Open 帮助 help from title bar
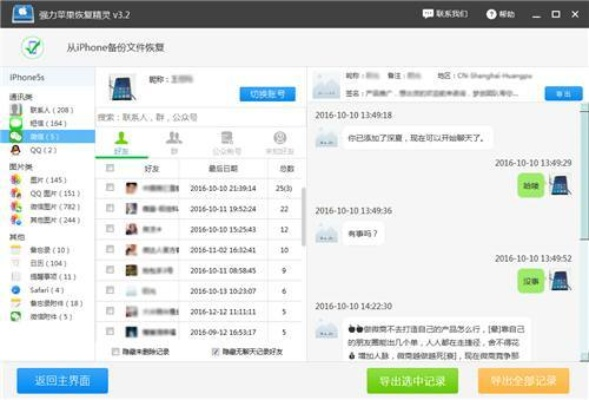The width and height of the screenshot is (589, 400). (500, 14)
